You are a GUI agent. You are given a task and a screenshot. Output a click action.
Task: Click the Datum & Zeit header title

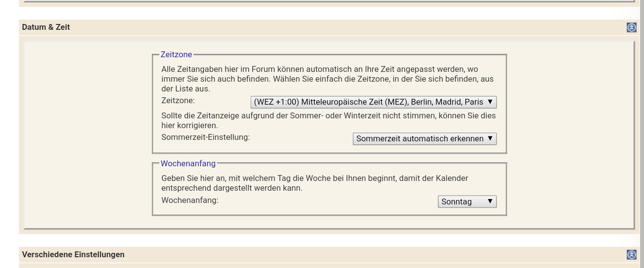(x=46, y=27)
